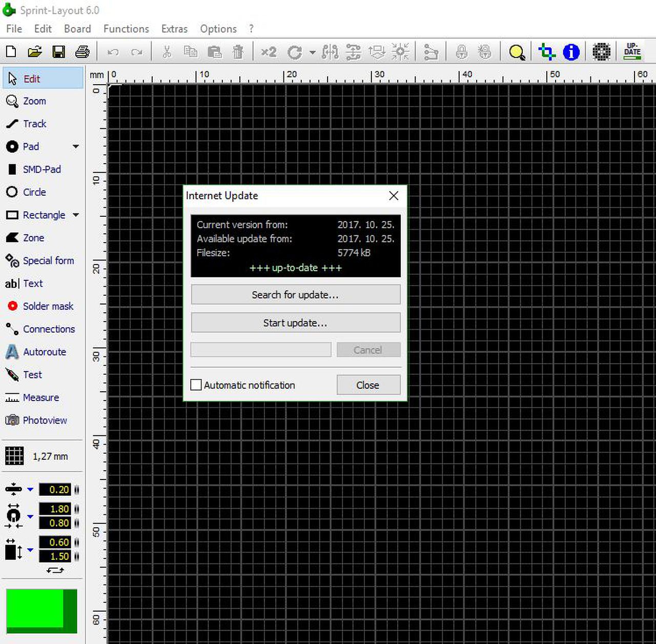The width and height of the screenshot is (656, 644).
Task: Redo the action in the toolbar
Action: click(136, 52)
